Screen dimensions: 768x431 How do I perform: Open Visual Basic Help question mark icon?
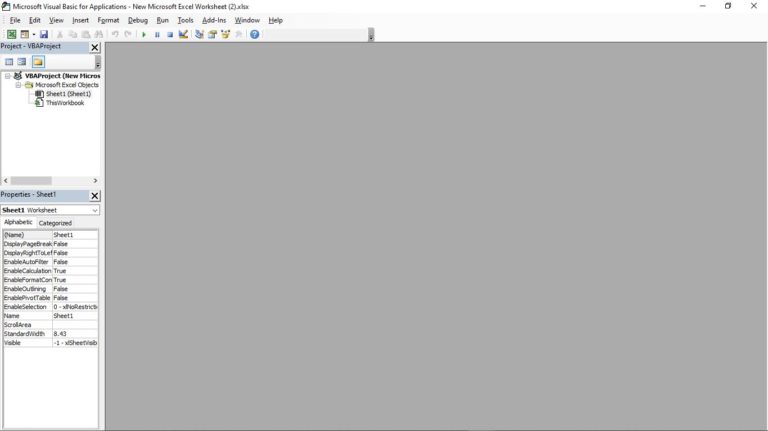coord(255,34)
